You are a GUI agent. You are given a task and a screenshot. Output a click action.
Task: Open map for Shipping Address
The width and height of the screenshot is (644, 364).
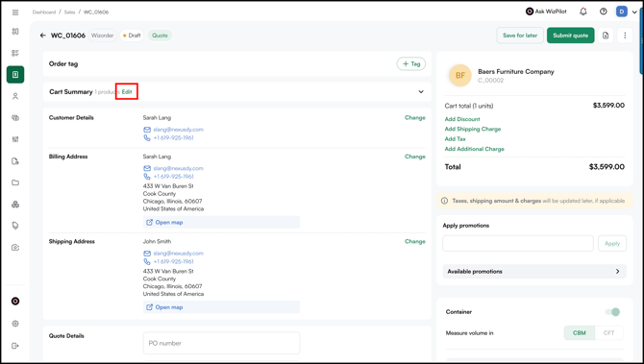[x=221, y=307]
